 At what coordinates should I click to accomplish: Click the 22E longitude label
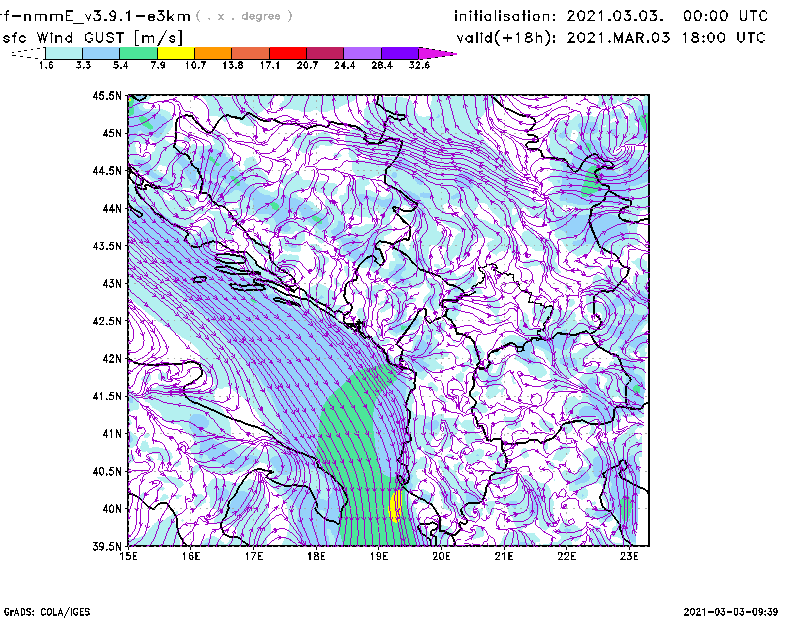pyautogui.click(x=566, y=556)
